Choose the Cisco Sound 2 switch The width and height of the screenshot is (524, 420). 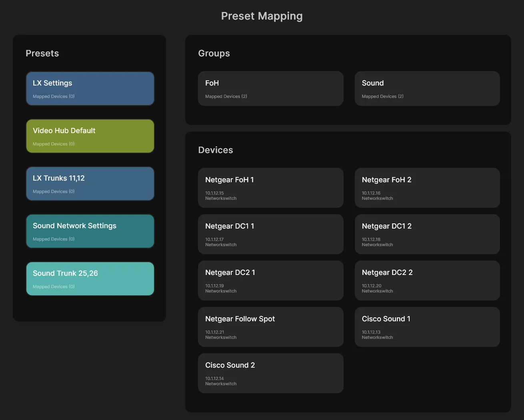270,373
